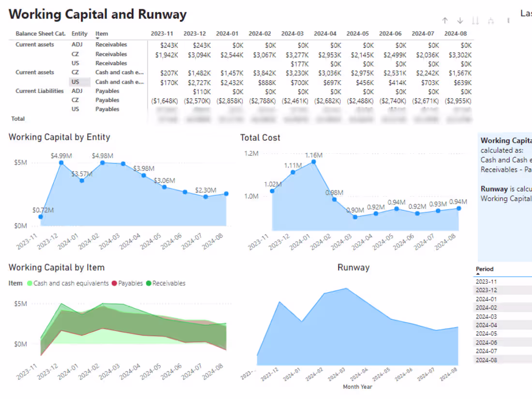Select the $4.99M data point on Working Capital chart
The image size is (532, 399).
click(x=61, y=163)
